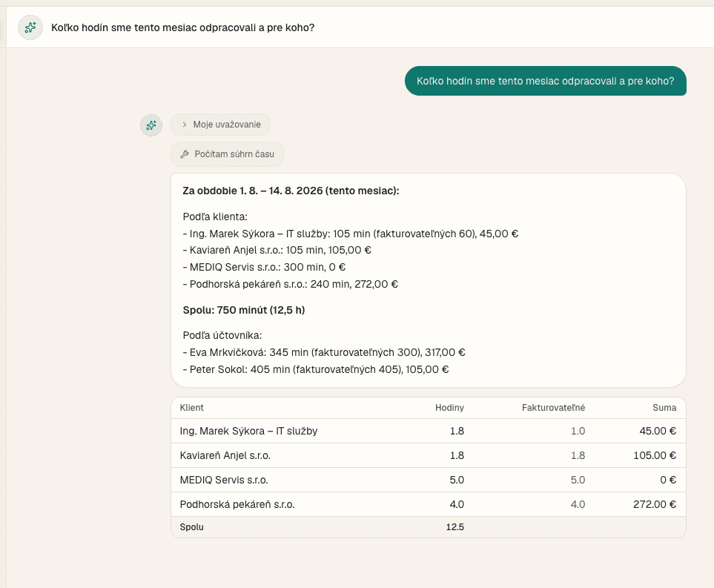Screen dimensions: 714x588
Task: Click the wrench icon for time summary
Action: (x=185, y=154)
